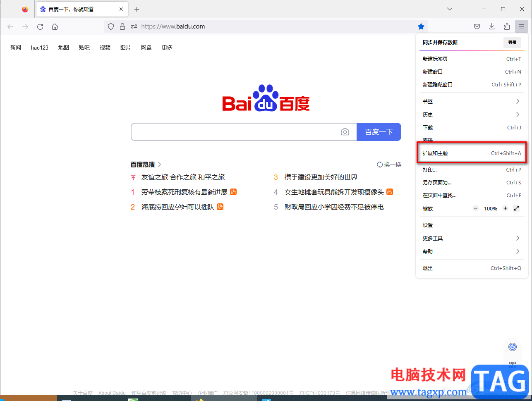Expand the 历史 submenu
532x401 pixels.
(472, 115)
